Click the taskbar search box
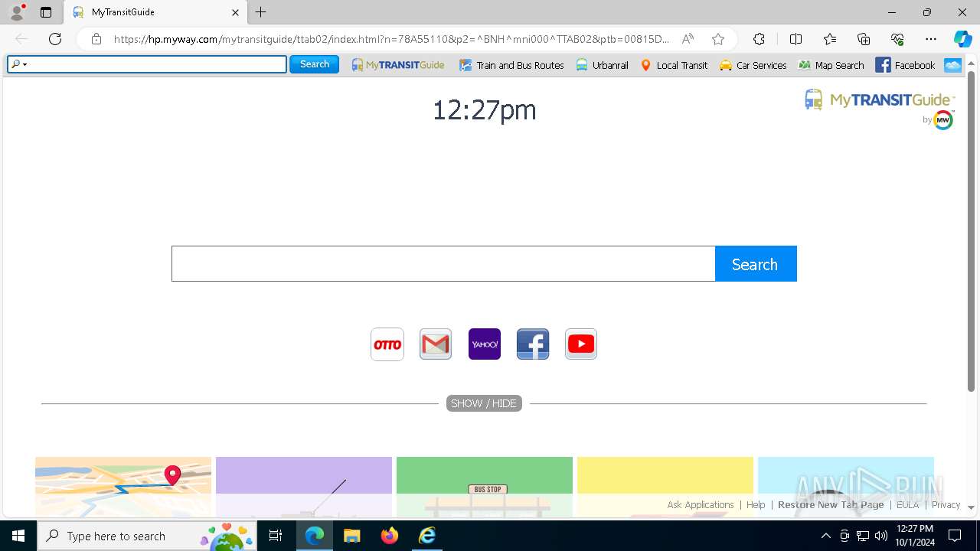Image resolution: width=980 pixels, height=551 pixels. point(147,536)
